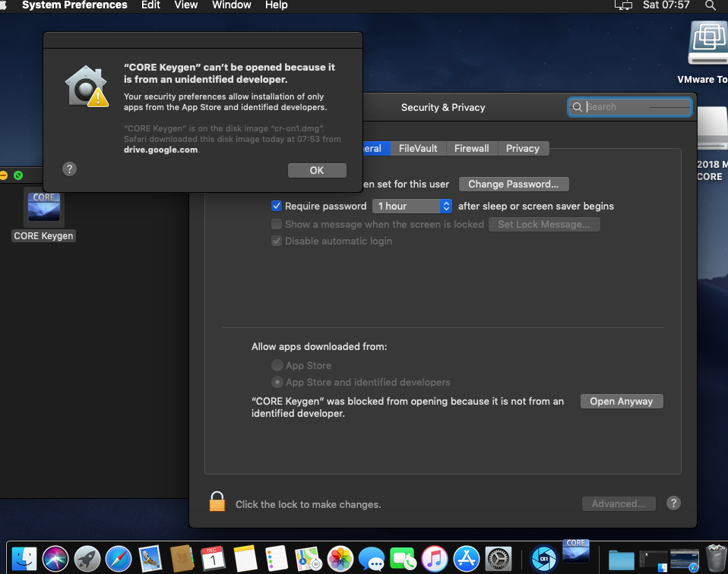Click the menu bar clock Sat 07:57
728x574 pixels.
pyautogui.click(x=666, y=5)
